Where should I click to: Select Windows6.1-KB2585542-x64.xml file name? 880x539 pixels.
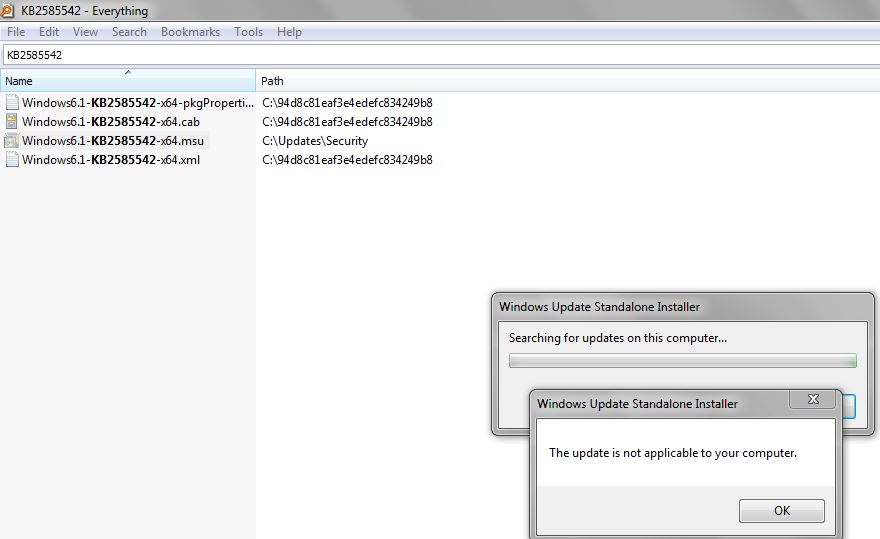click(x=111, y=160)
